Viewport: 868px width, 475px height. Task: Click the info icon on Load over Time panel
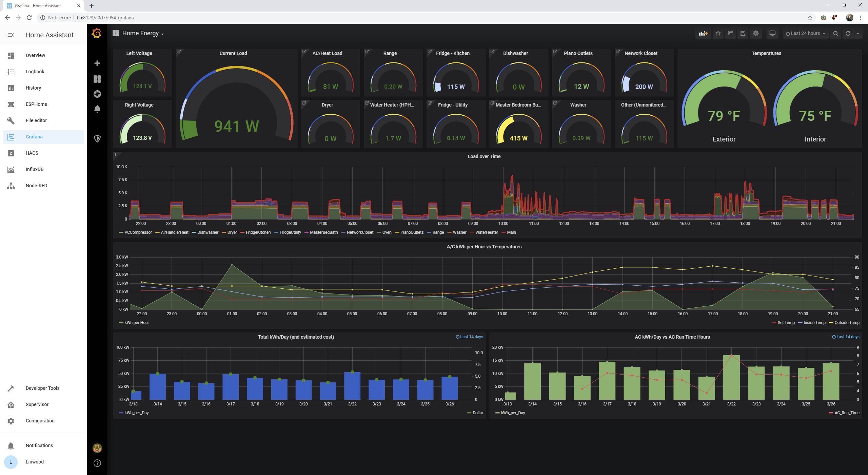click(x=116, y=155)
